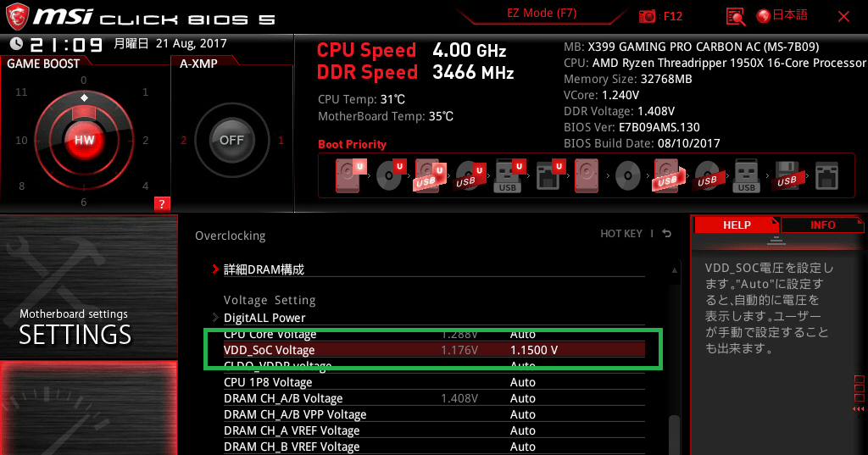Toggle the A-XMP OFF knob

231,140
